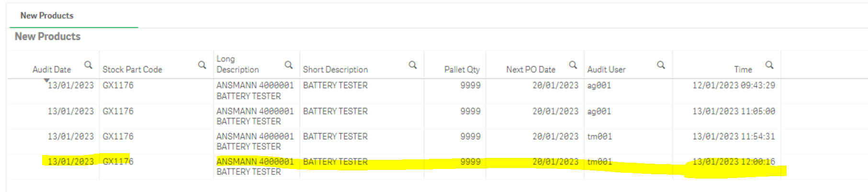The width and height of the screenshot is (868, 192).
Task: Click the New Products table title
Action: click(x=47, y=36)
